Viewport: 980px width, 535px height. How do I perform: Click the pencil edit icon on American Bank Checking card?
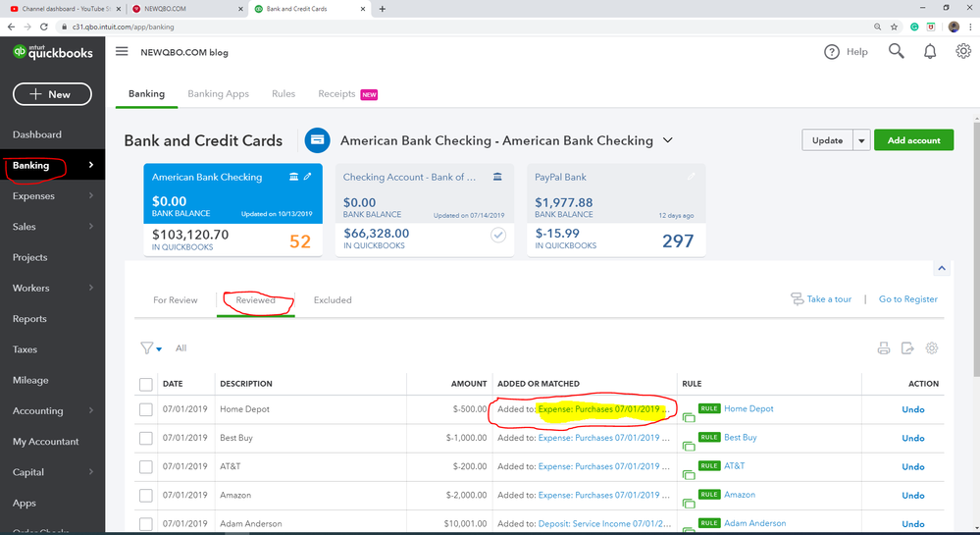[307, 177]
